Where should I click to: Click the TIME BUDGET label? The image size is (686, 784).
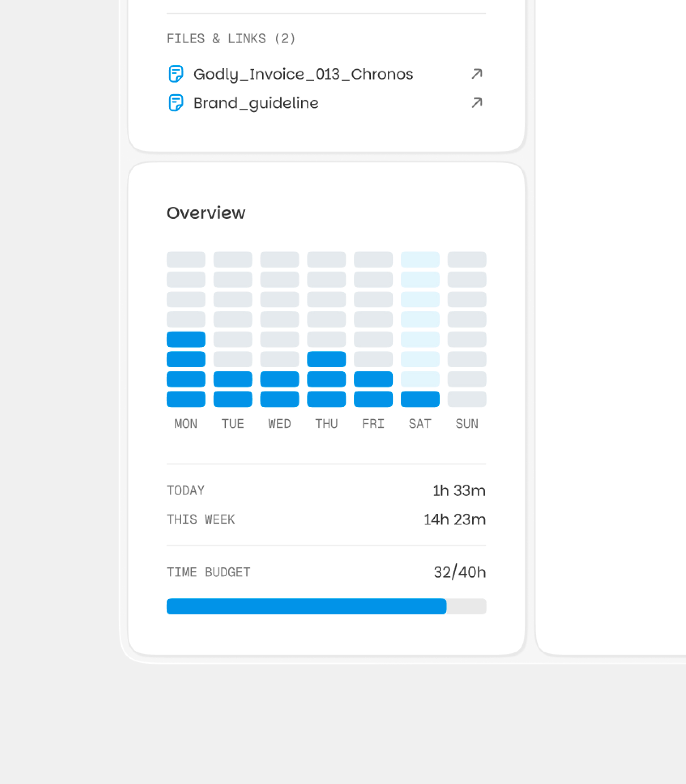pos(208,572)
